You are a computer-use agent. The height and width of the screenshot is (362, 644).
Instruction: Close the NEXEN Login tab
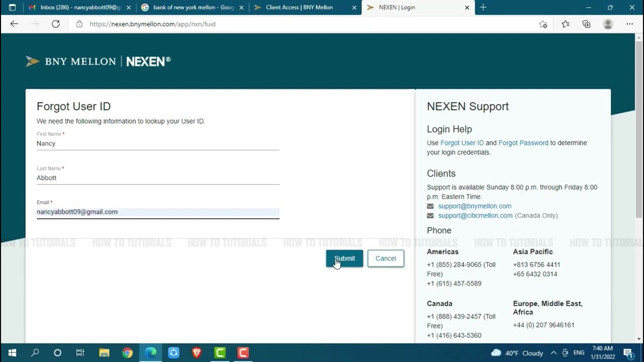(x=467, y=8)
